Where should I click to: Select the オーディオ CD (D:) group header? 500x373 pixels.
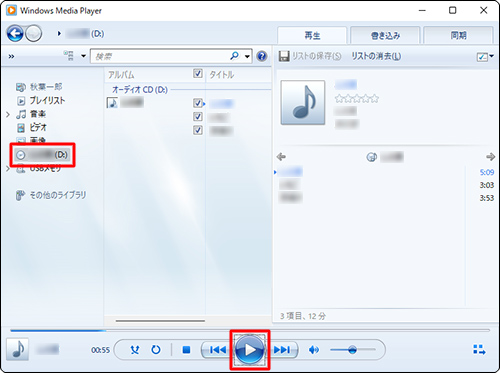(x=140, y=90)
